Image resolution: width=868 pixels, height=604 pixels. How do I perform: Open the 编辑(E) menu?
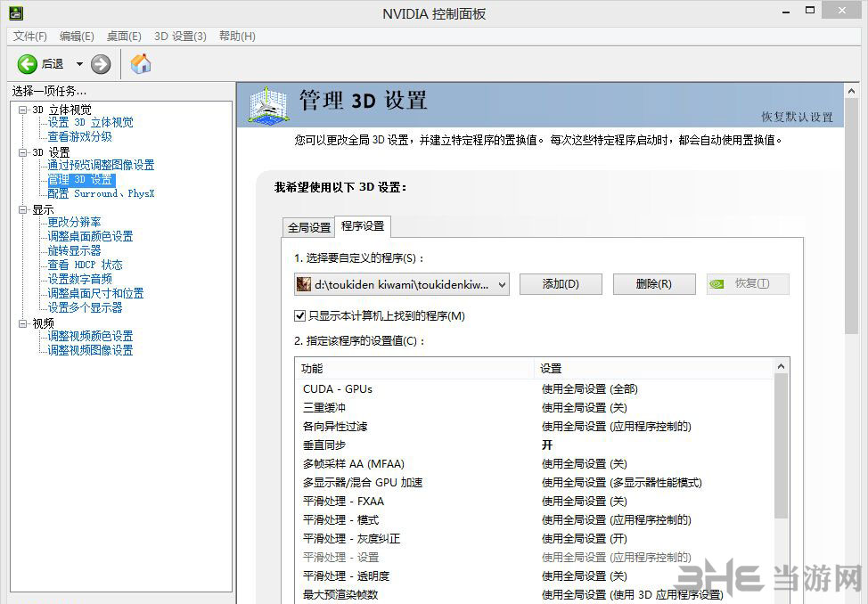coord(77,36)
